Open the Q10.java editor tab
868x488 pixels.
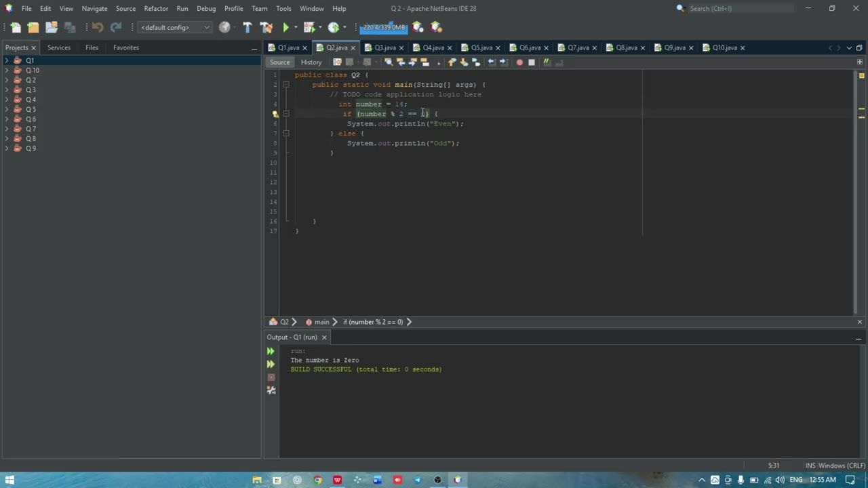tap(724, 47)
